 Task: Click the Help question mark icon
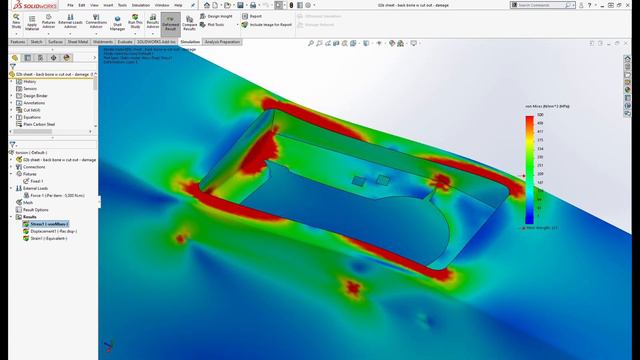click(589, 5)
